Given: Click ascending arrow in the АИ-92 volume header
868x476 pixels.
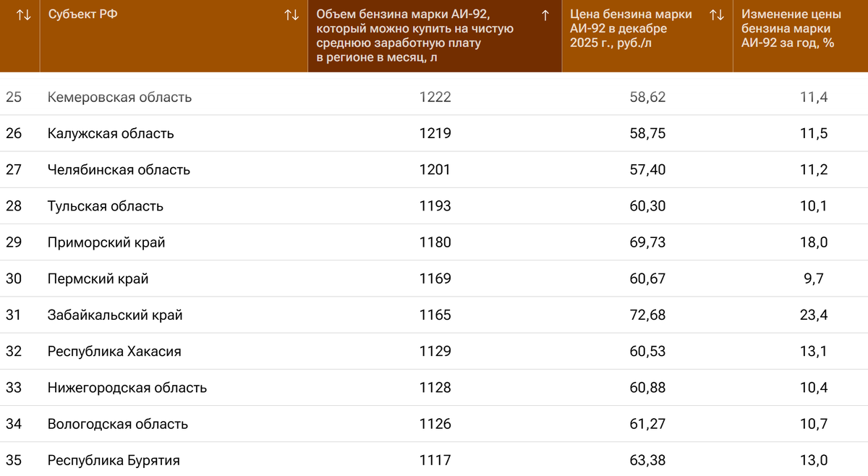Looking at the screenshot, I should coord(545,15).
